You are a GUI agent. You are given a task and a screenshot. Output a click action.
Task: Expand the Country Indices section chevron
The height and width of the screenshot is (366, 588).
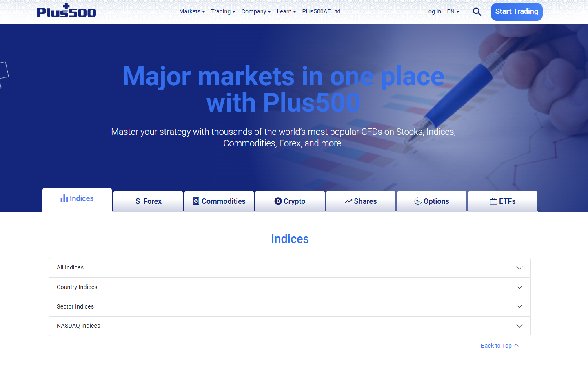click(519, 287)
